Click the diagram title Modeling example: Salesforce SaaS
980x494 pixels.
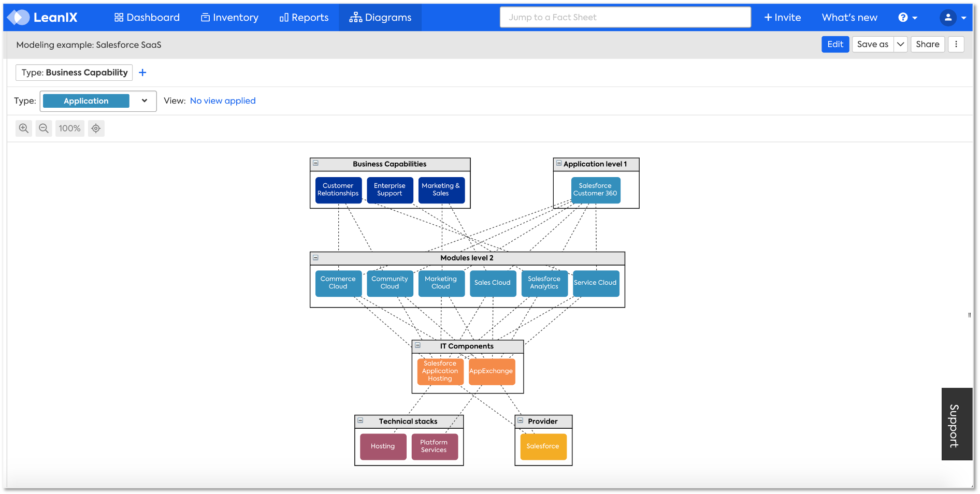[x=89, y=45]
